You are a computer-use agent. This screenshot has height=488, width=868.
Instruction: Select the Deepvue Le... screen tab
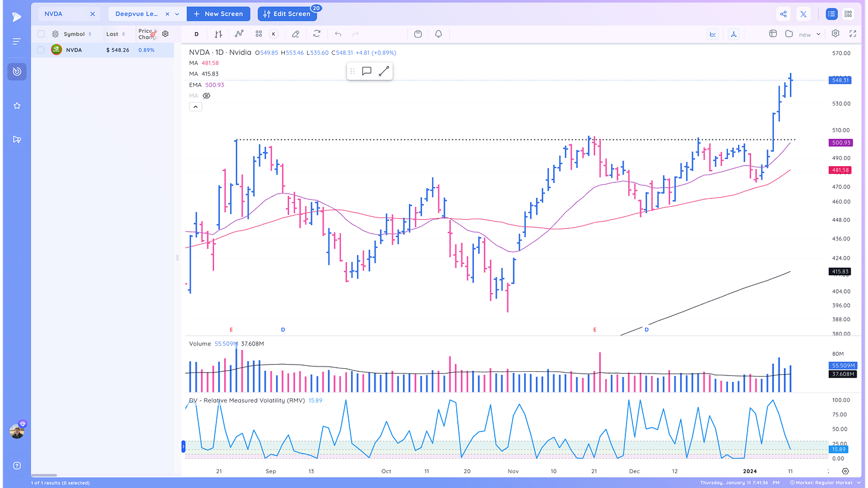pos(137,14)
